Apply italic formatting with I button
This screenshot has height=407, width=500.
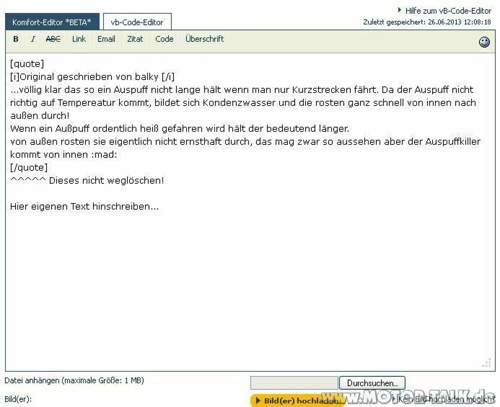[33, 39]
